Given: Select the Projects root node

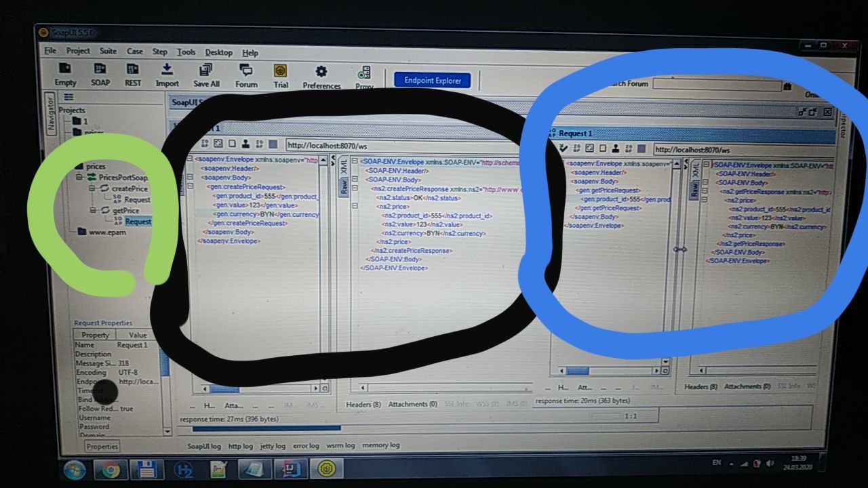Looking at the screenshot, I should coord(72,110).
